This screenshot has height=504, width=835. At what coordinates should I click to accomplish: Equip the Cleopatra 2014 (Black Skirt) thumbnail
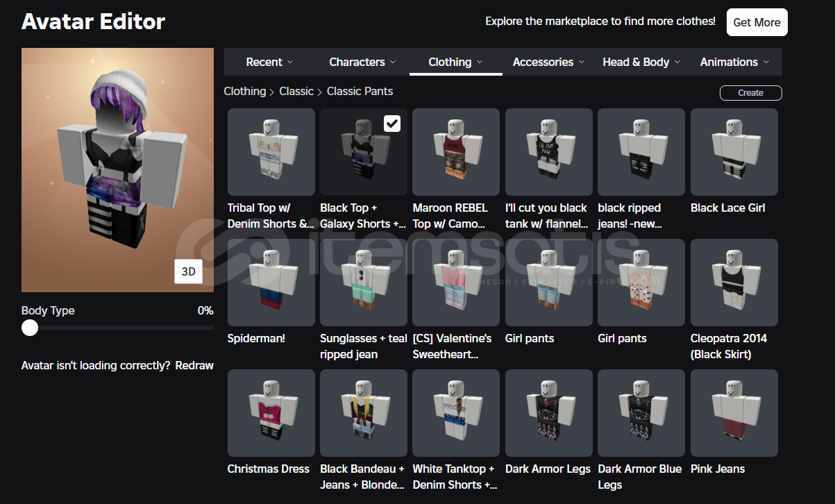pos(734,283)
